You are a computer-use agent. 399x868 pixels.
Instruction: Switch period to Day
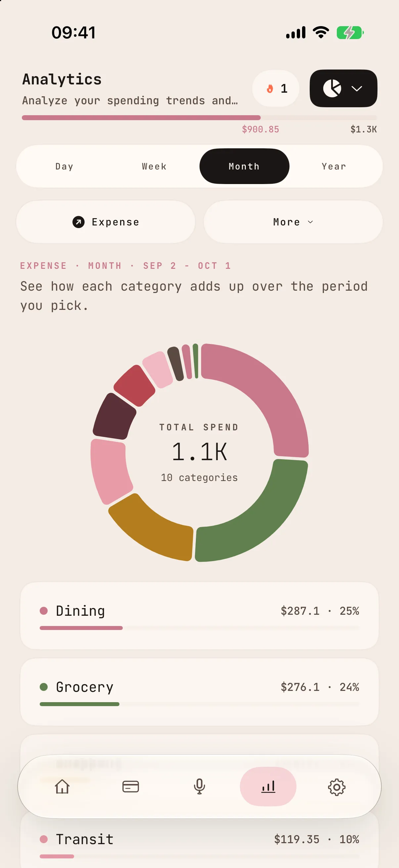tap(64, 167)
